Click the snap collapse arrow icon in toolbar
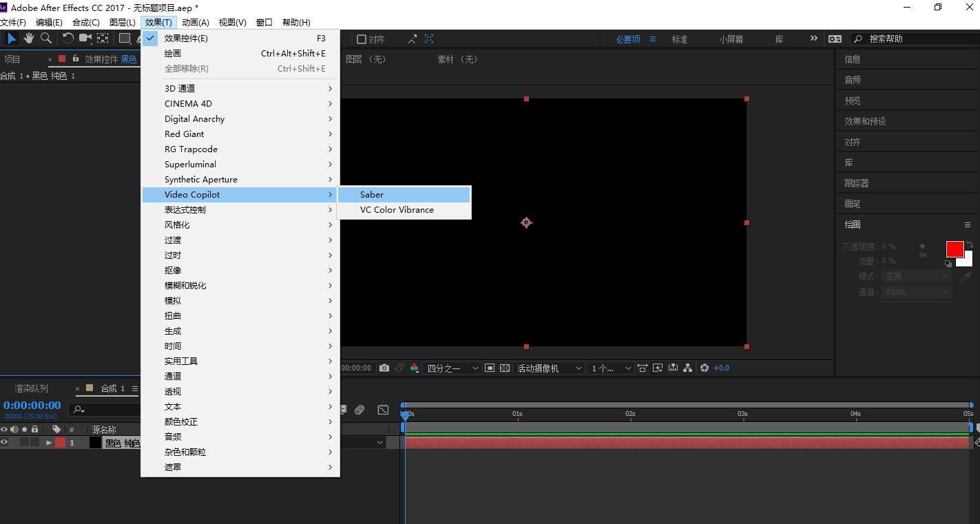980x524 pixels. point(412,39)
